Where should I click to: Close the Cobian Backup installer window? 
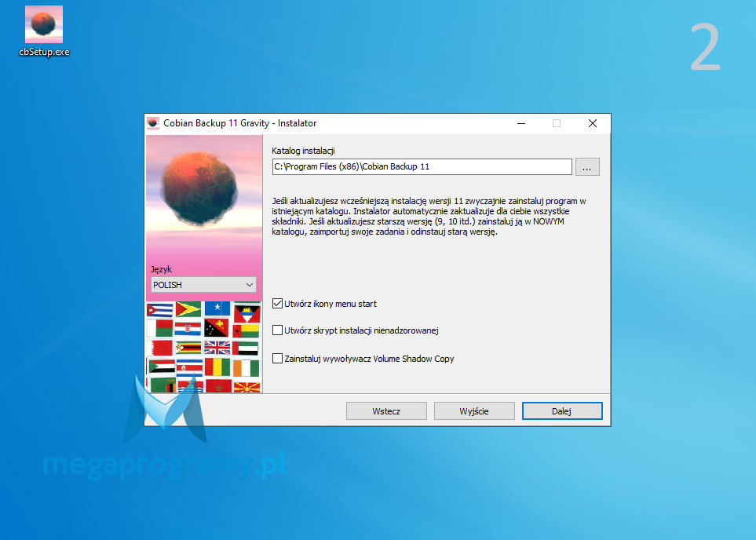tap(593, 123)
